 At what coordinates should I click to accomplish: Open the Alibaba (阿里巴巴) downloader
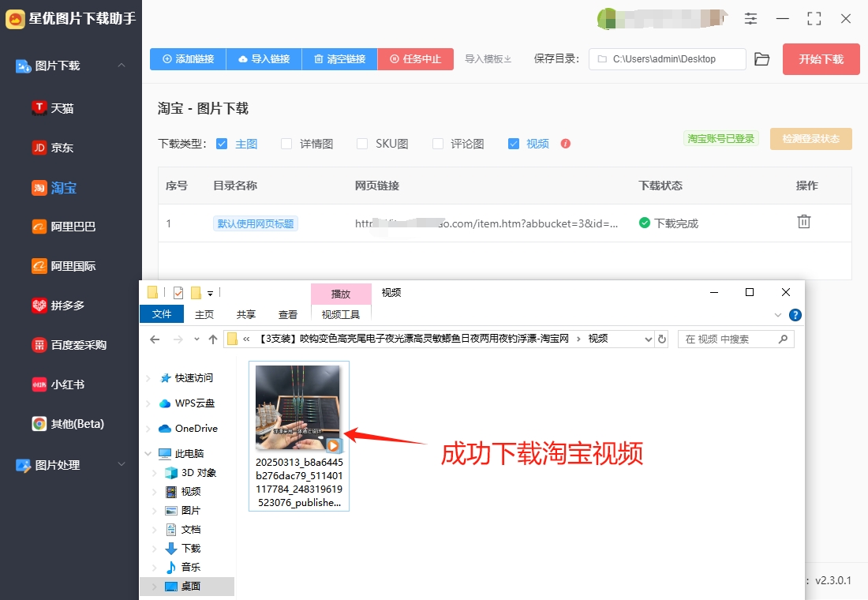(x=64, y=227)
